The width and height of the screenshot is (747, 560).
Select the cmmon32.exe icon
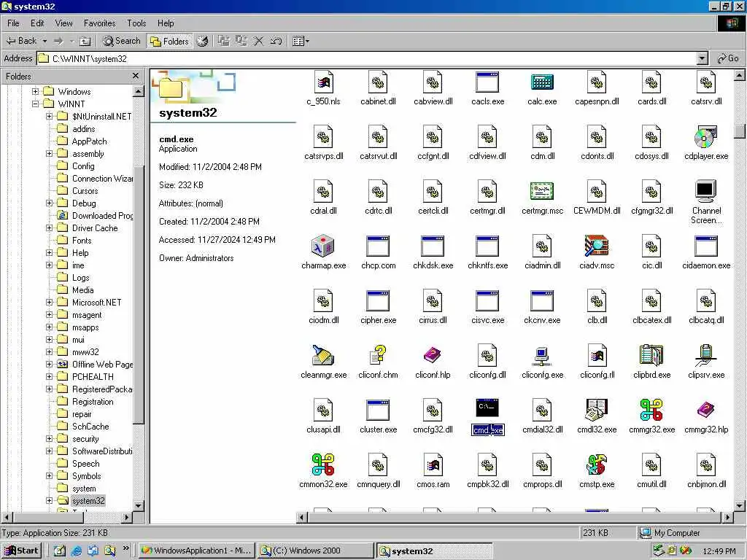[323, 464]
